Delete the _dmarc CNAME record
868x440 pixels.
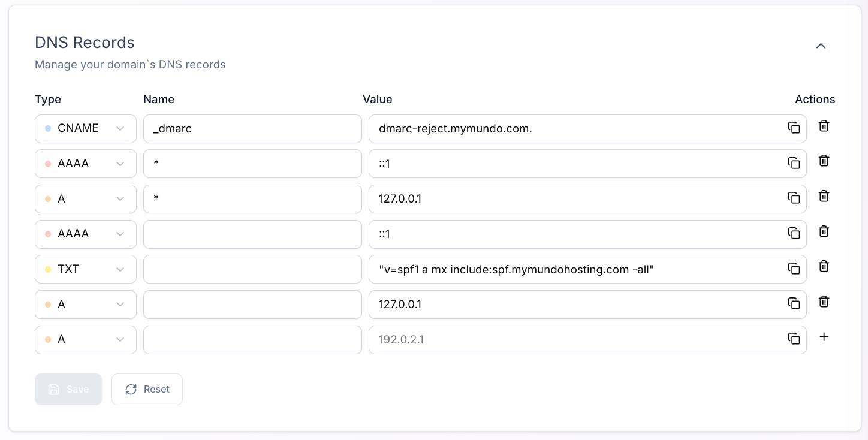click(824, 126)
